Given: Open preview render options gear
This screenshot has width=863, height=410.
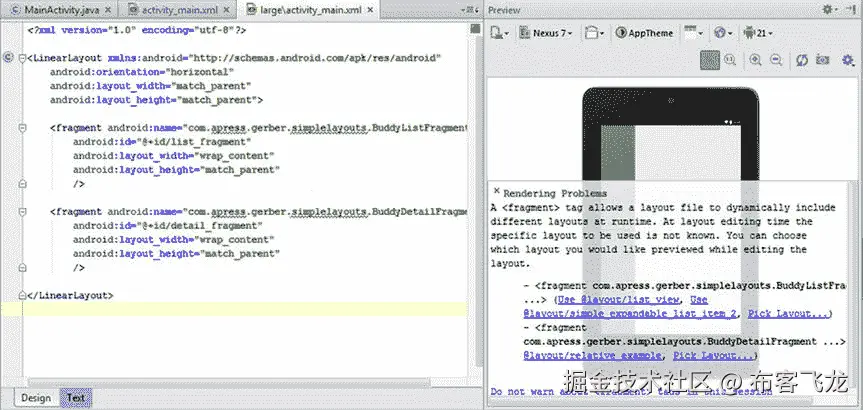Looking at the screenshot, I should point(848,61).
